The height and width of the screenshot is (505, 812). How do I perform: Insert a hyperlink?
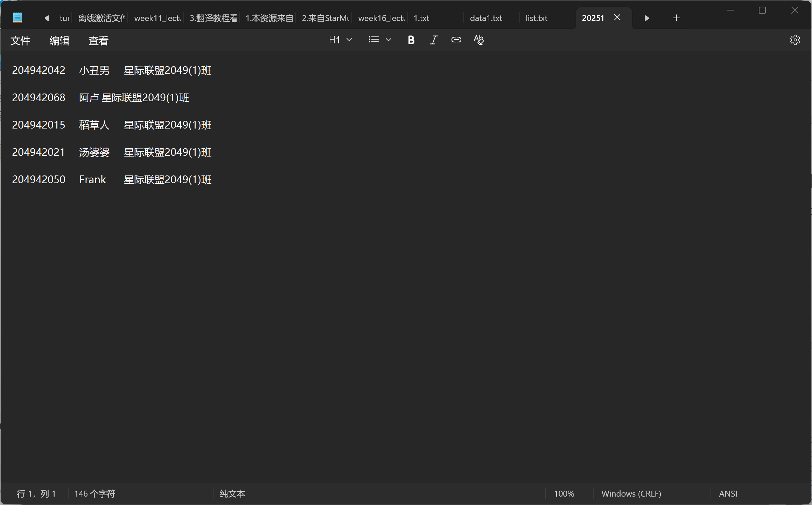(x=456, y=40)
